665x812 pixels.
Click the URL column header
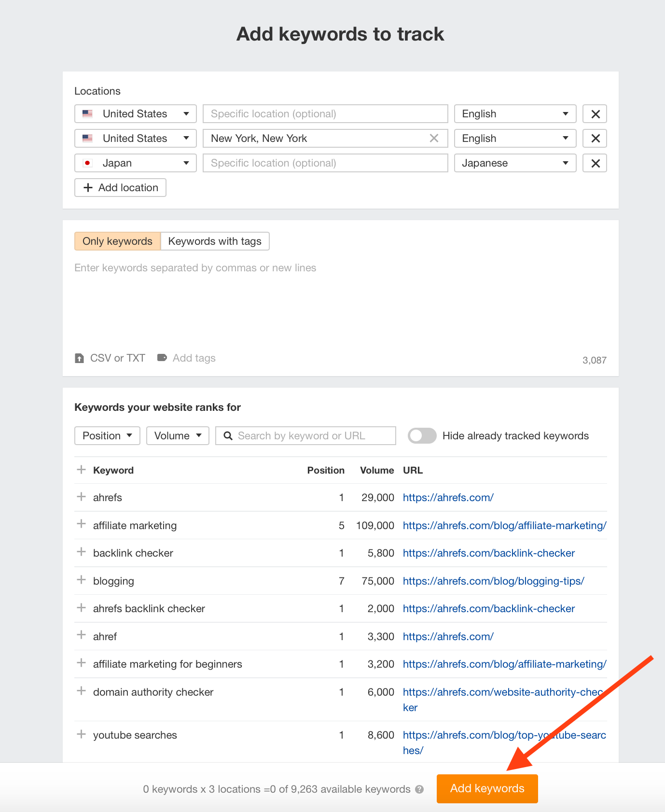(x=413, y=470)
